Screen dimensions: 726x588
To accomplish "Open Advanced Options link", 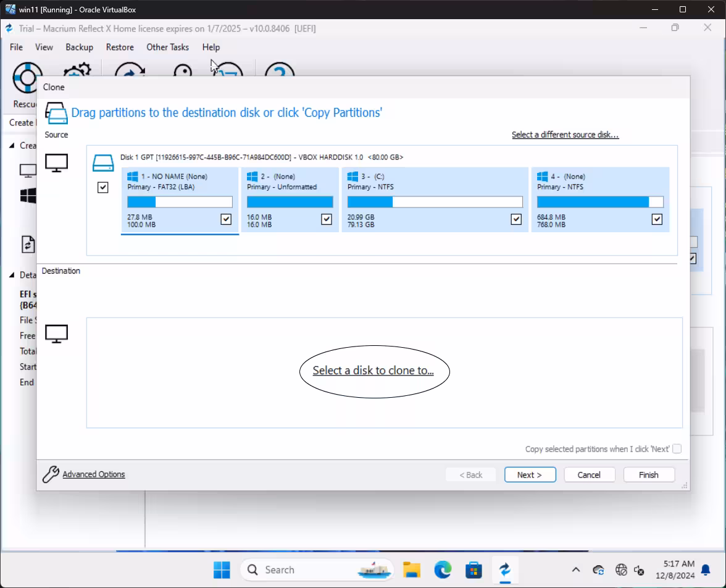I will pyautogui.click(x=94, y=474).
